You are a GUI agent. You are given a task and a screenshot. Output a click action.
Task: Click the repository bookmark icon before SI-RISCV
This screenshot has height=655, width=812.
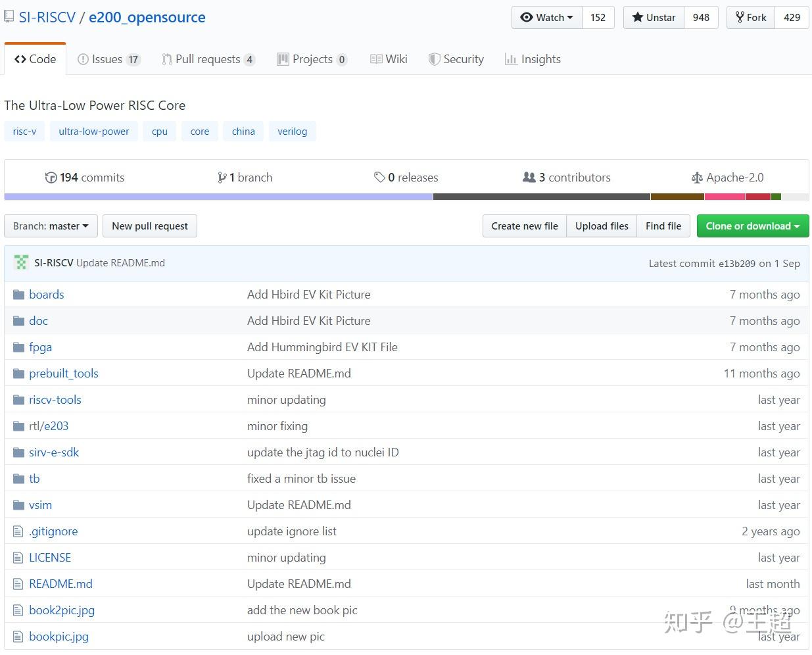[9, 16]
